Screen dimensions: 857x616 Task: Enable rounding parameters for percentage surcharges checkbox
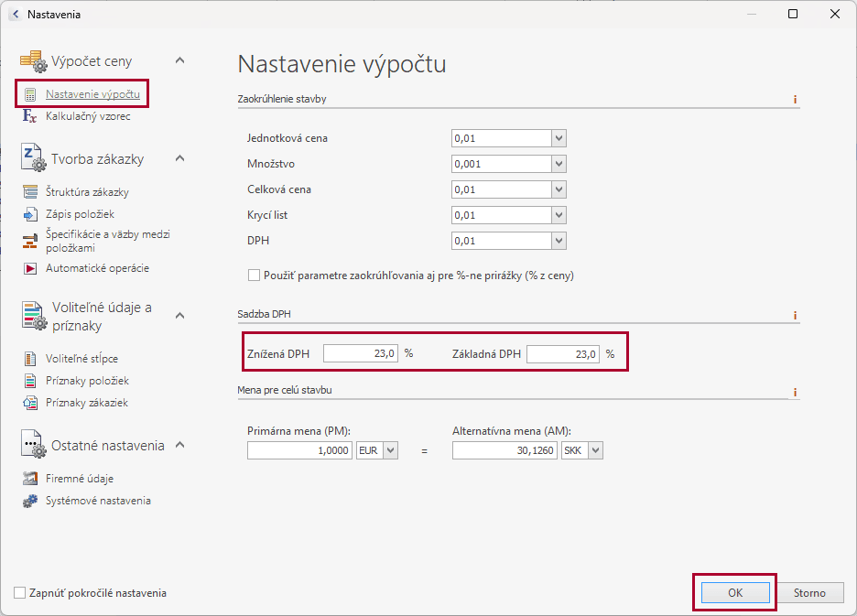coord(255,276)
